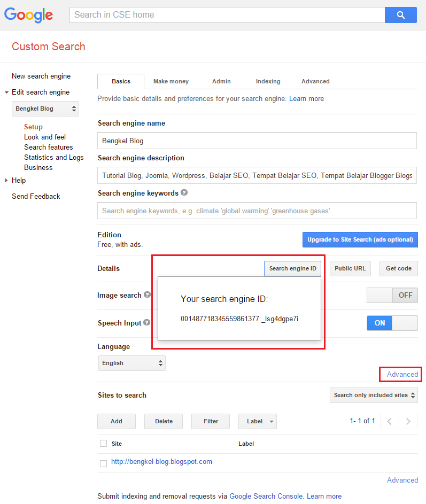This screenshot has width=426, height=504.
Task: Open the Label dropdown button
Action: click(x=258, y=421)
